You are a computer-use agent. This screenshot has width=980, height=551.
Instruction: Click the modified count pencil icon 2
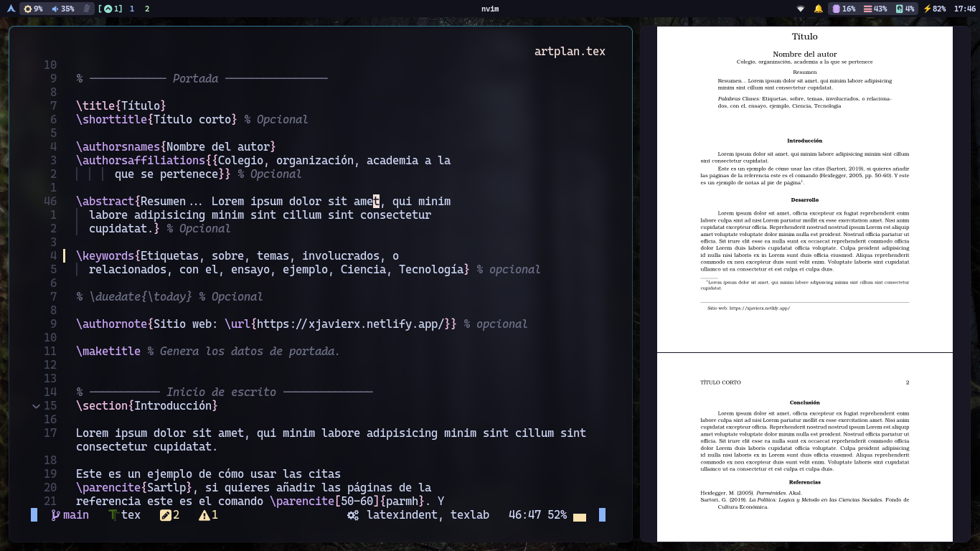pos(169,515)
